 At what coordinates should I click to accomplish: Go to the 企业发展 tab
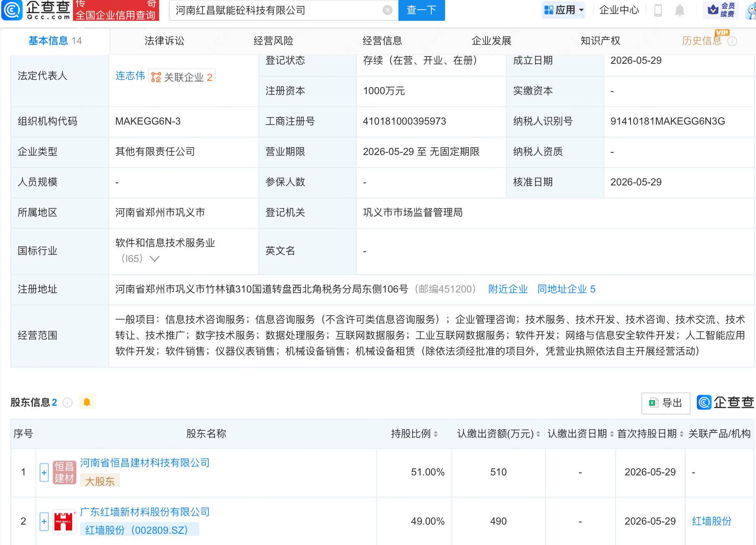(x=491, y=41)
